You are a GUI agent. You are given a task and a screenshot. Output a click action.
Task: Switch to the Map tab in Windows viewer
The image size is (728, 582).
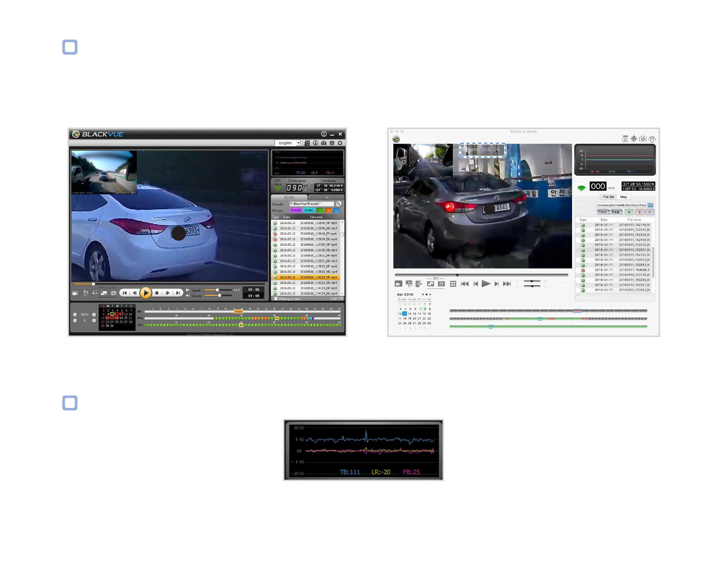(326, 197)
